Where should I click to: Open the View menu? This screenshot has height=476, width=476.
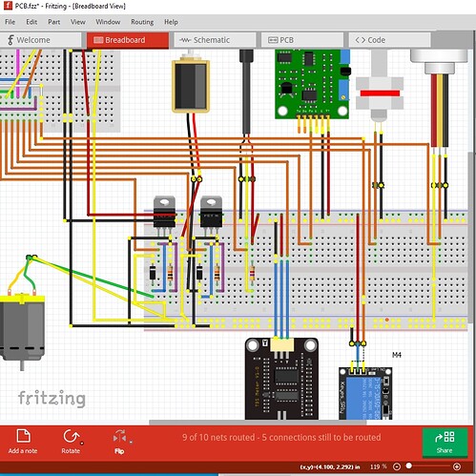78,22
